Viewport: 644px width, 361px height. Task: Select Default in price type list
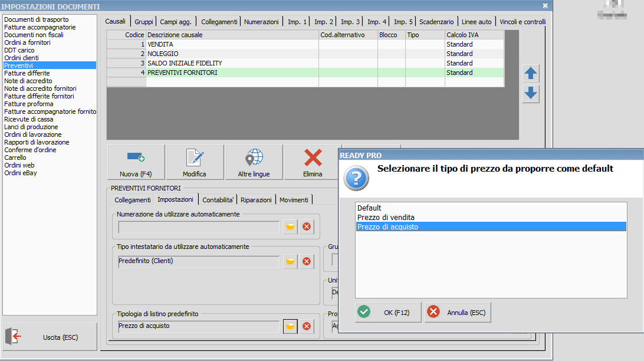491,208
